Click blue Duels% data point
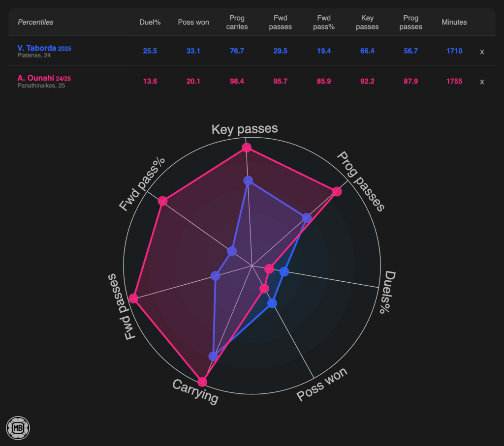504x446 pixels. point(284,271)
